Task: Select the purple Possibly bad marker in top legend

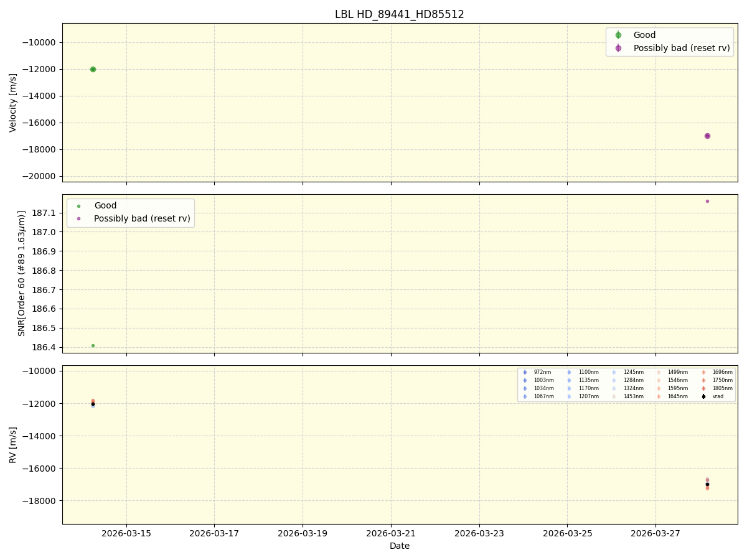Action: [617, 48]
